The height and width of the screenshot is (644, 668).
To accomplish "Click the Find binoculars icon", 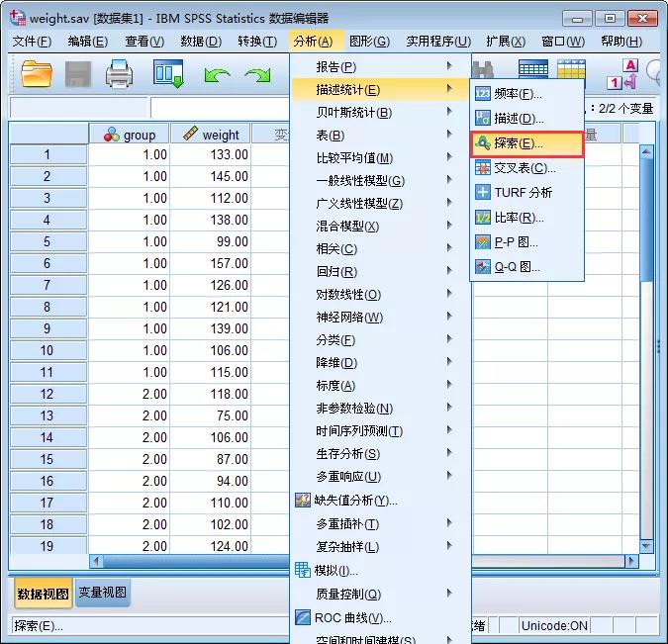I will [x=483, y=70].
